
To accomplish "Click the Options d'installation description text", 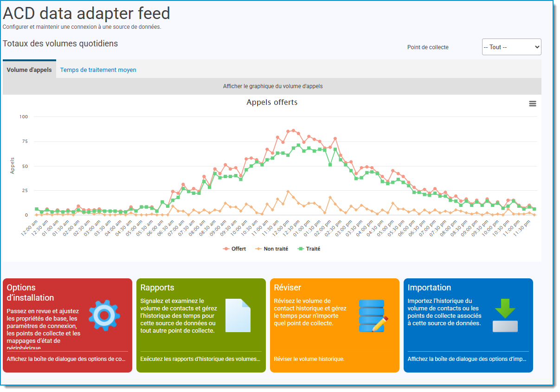I will (44, 328).
